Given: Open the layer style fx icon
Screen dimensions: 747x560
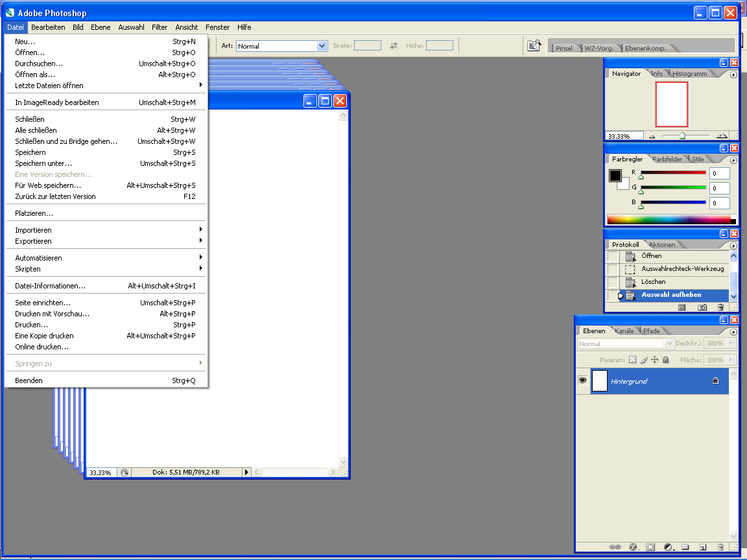Looking at the screenshot, I should [633, 546].
